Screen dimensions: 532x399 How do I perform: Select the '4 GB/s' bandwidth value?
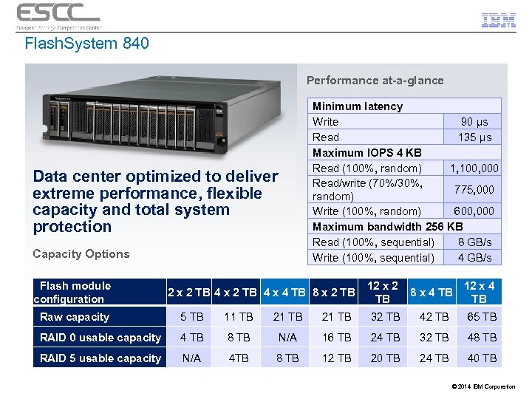474,258
